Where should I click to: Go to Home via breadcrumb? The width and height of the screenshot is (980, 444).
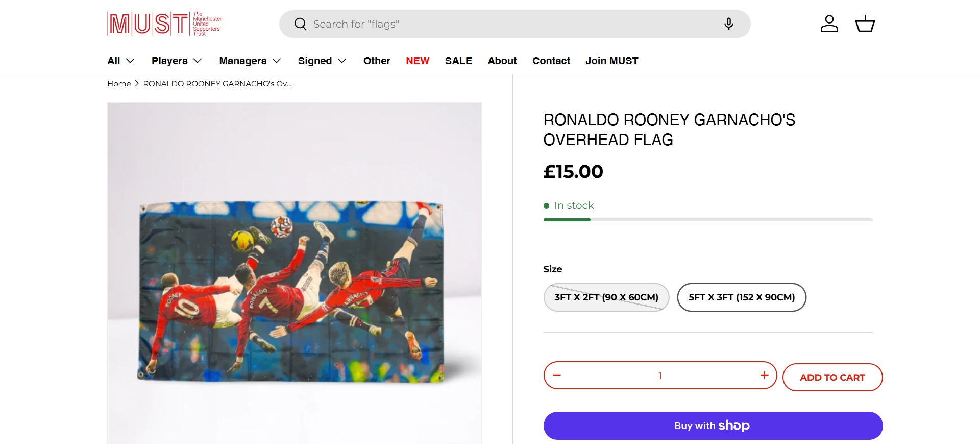pyautogui.click(x=119, y=84)
